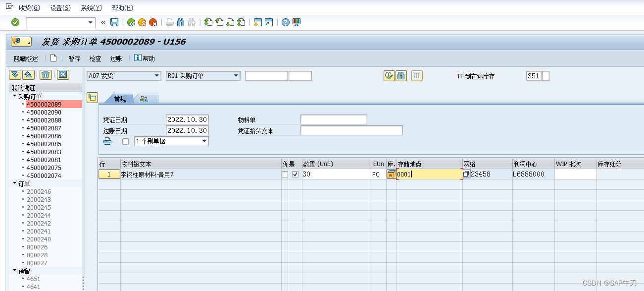Image resolution: width=644 pixels, height=291 pixels.
Task: Click the Find Next binoculars icon
Action: (x=192, y=22)
